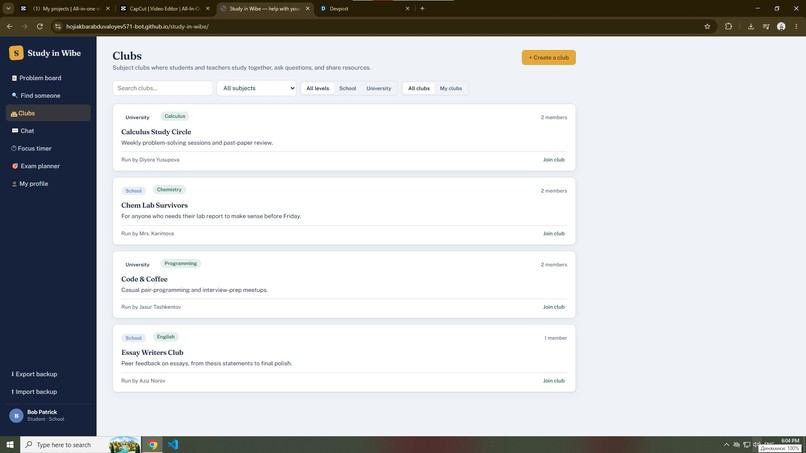Join Essay Writers Club
The image size is (806, 453).
554,381
